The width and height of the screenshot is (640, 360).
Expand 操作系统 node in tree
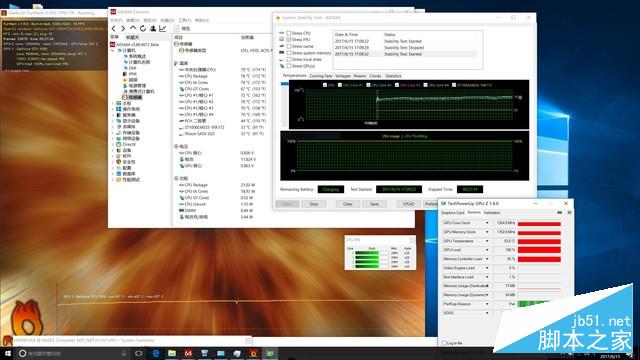coord(113,109)
